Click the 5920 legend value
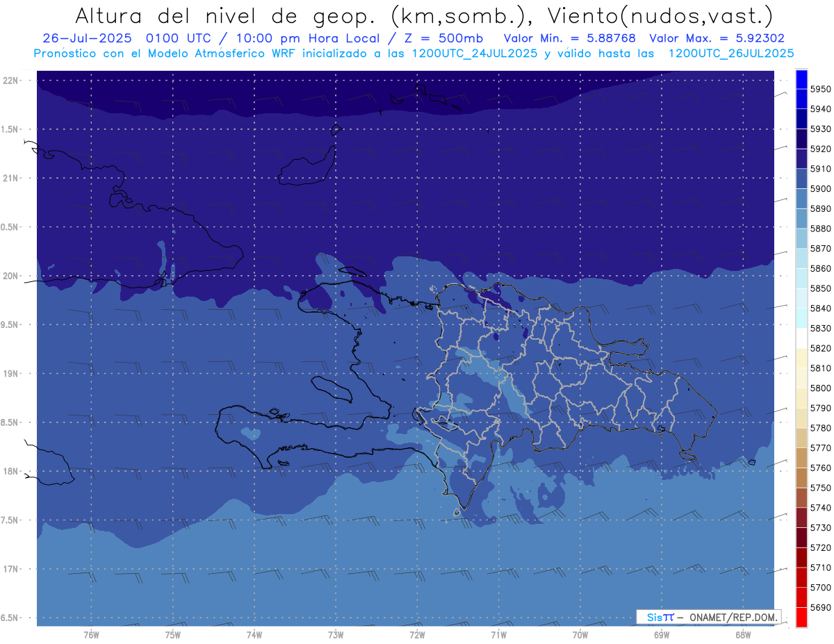This screenshot has height=644, width=834. point(820,149)
